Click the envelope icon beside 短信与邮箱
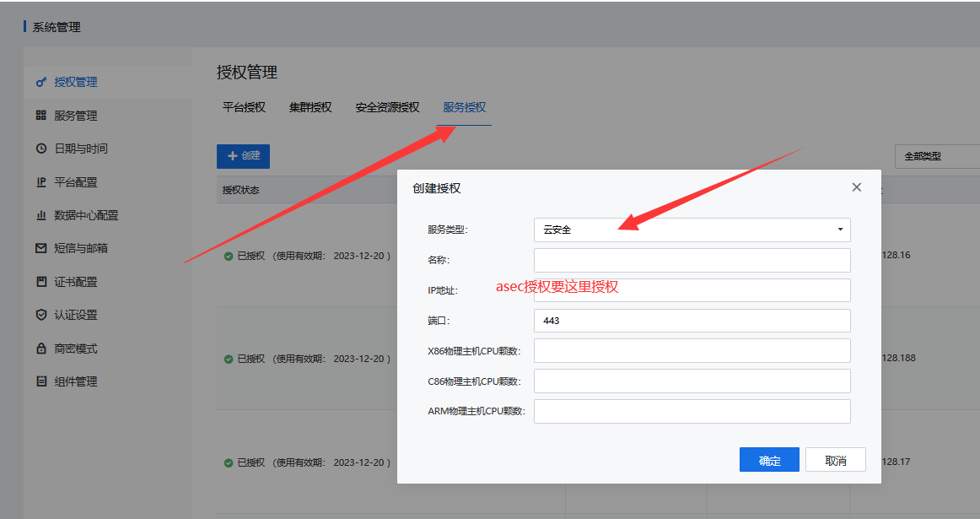Image resolution: width=980 pixels, height=519 pixels. [x=40, y=248]
